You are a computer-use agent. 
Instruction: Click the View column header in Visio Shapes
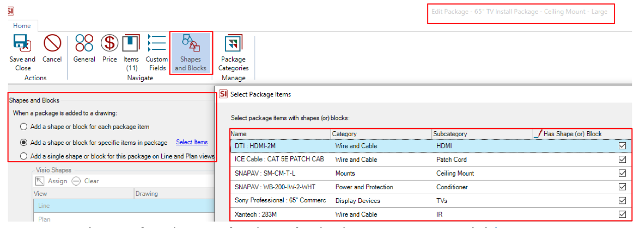[x=84, y=194]
